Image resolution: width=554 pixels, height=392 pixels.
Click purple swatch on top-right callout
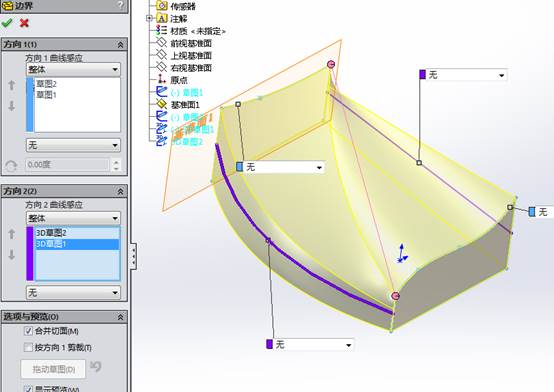coord(423,75)
